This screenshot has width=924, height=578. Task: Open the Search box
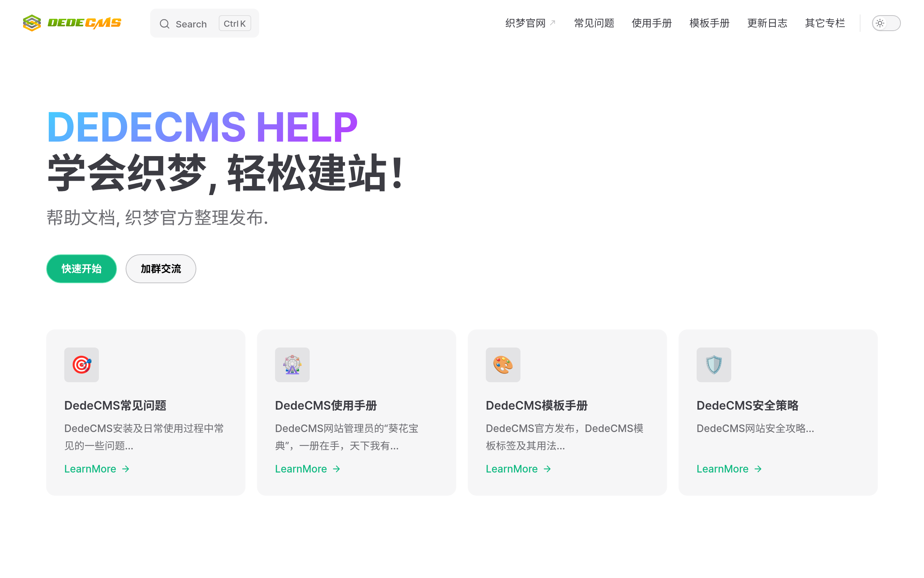click(x=204, y=23)
